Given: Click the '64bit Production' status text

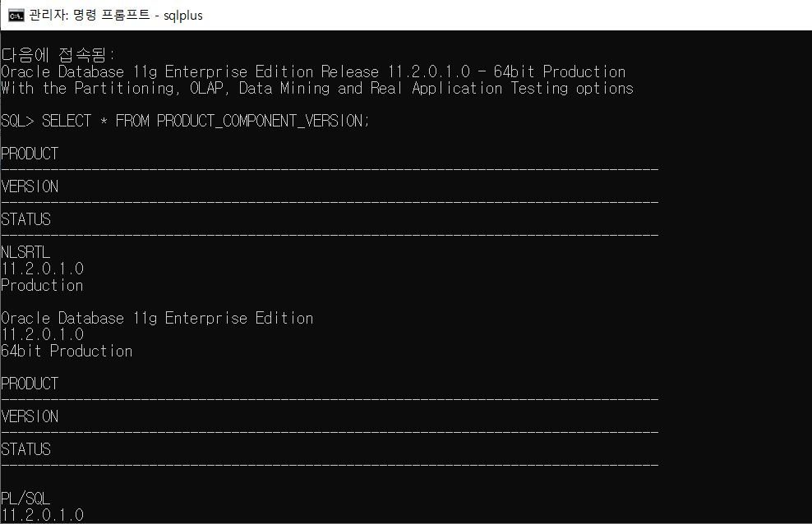Looking at the screenshot, I should (x=67, y=352).
